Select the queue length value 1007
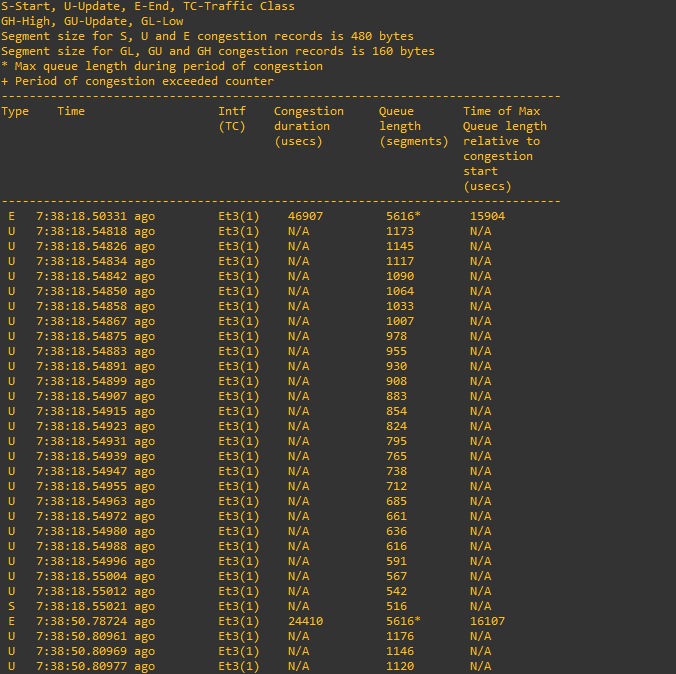This screenshot has height=674, width=676. click(x=400, y=321)
